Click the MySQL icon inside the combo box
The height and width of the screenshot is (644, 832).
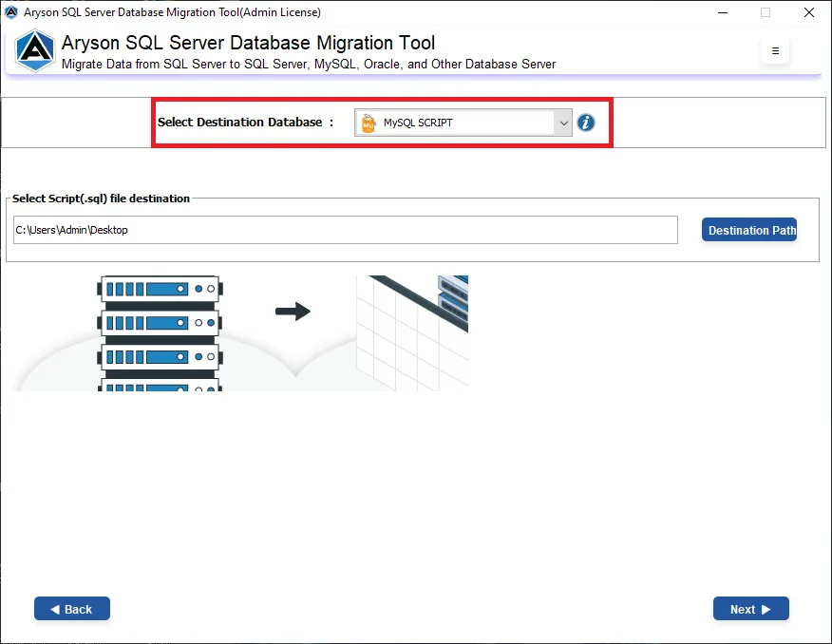coord(369,123)
